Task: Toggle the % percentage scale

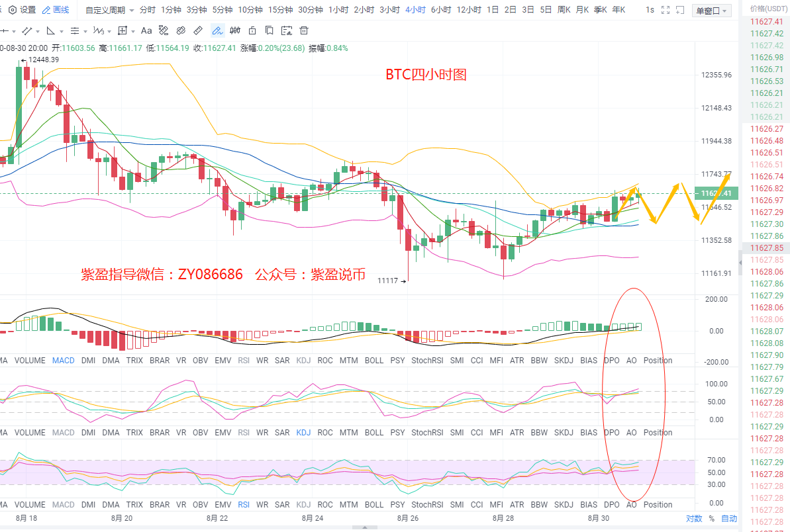Action: tap(712, 519)
